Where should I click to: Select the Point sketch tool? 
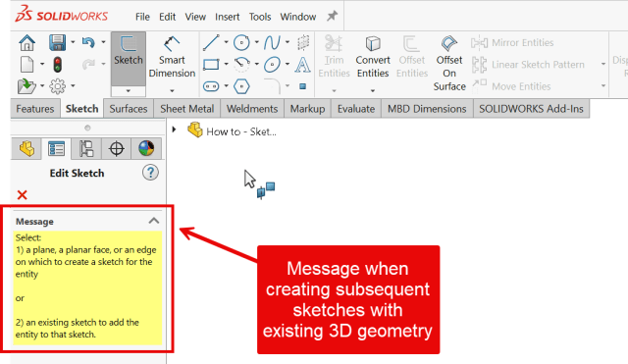(303, 86)
